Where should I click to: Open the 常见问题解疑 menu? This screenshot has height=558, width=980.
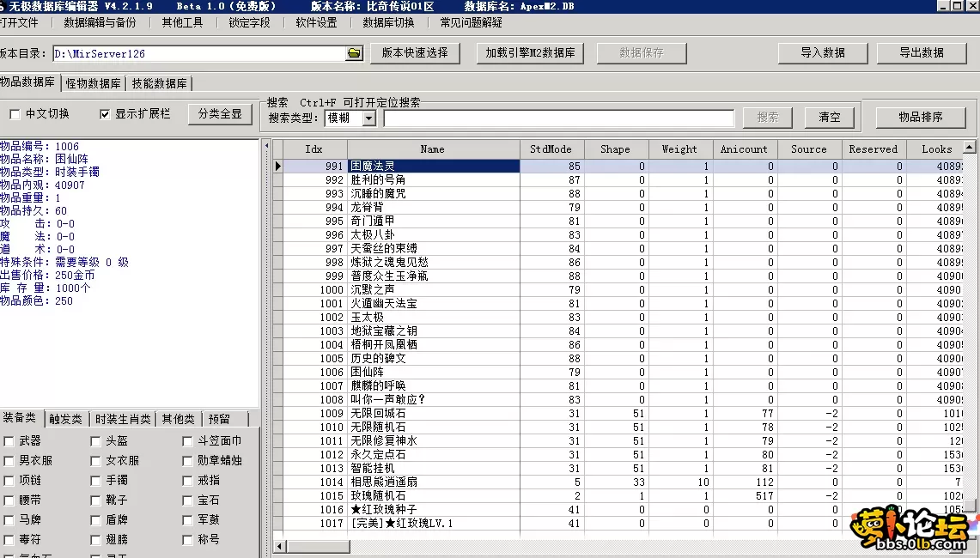coord(472,22)
